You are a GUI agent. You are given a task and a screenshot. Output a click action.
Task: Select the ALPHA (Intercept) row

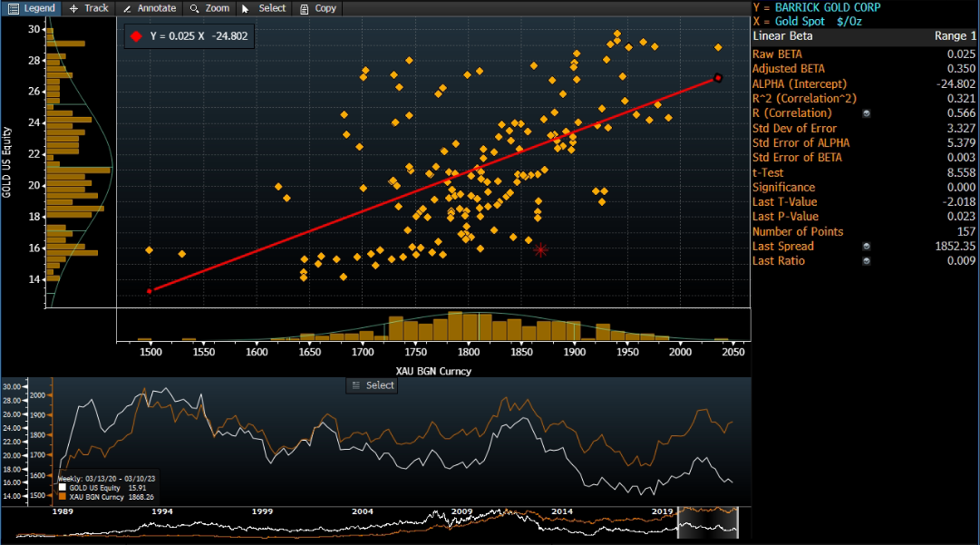click(864, 83)
